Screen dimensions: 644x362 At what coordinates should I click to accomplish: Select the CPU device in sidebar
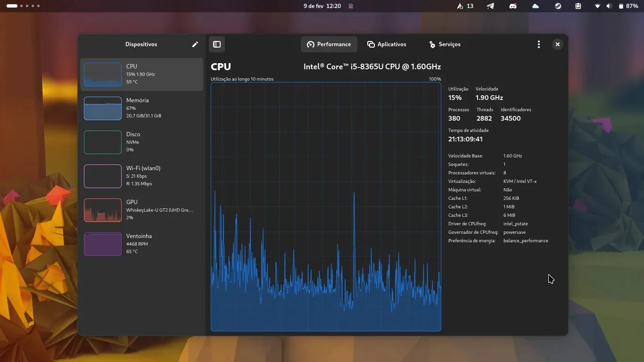(141, 74)
